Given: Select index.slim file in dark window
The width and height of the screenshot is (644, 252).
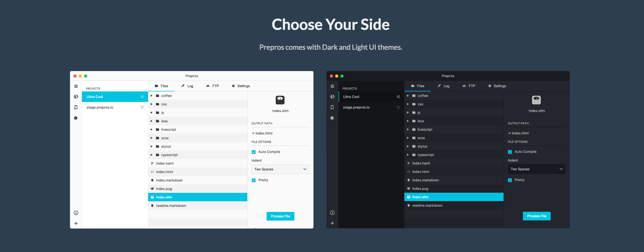Looking at the screenshot, I should point(454,197).
